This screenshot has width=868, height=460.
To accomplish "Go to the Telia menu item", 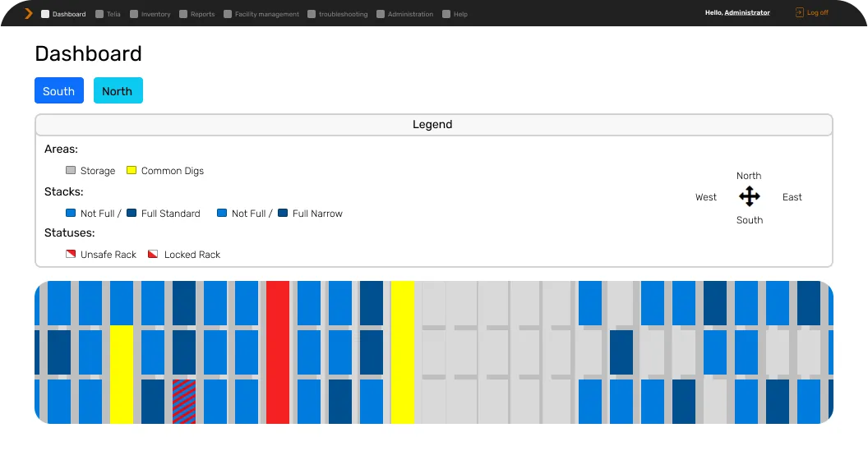I will (x=113, y=14).
